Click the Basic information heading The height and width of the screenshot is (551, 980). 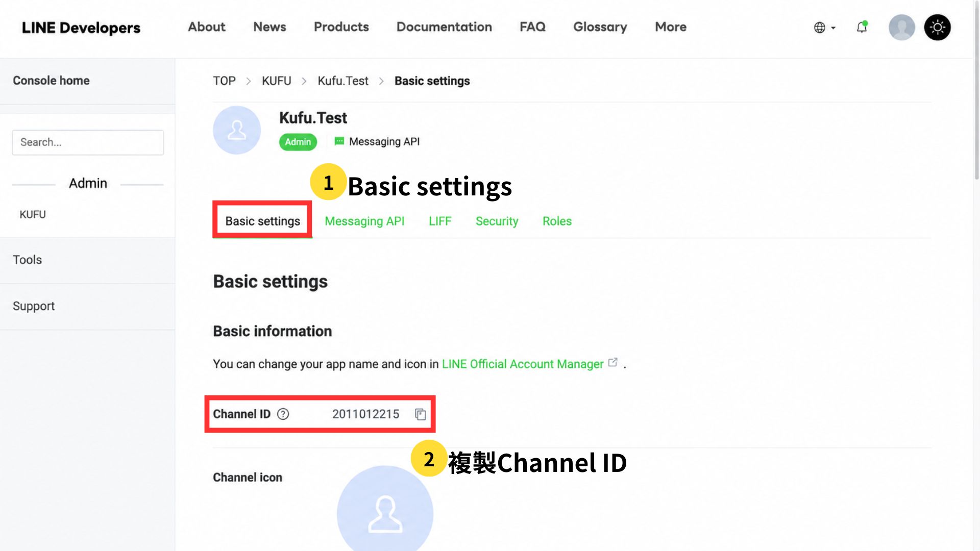click(x=272, y=331)
